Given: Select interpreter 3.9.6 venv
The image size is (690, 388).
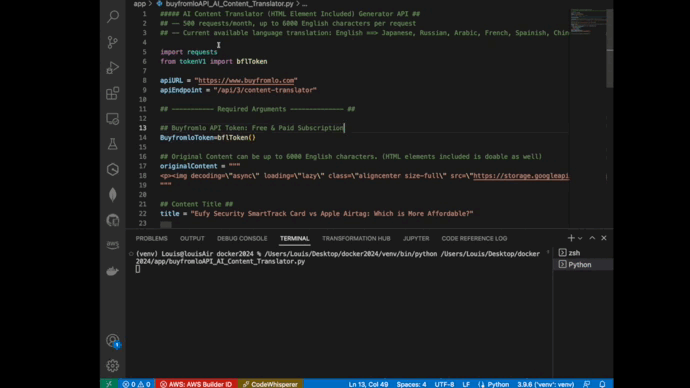Looking at the screenshot, I should (x=545, y=384).
